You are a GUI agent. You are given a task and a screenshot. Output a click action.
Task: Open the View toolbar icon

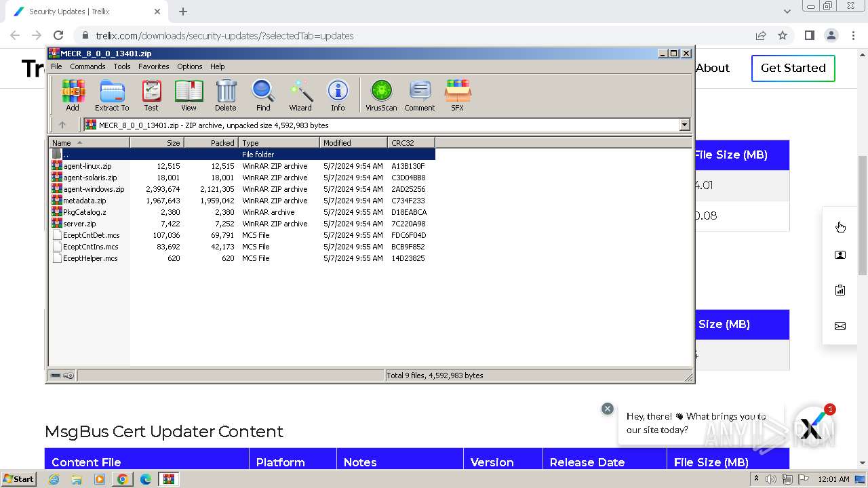(x=189, y=95)
